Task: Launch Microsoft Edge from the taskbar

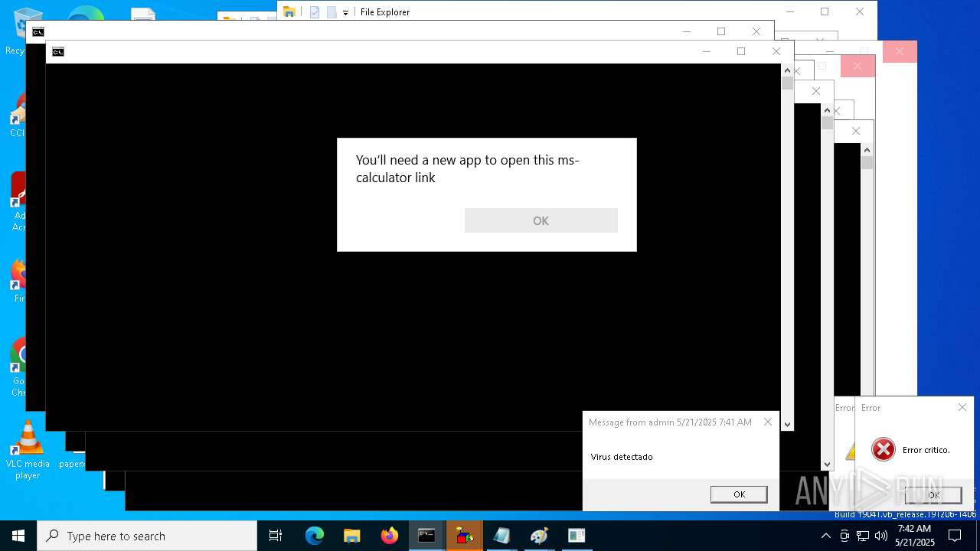Action: [x=315, y=536]
